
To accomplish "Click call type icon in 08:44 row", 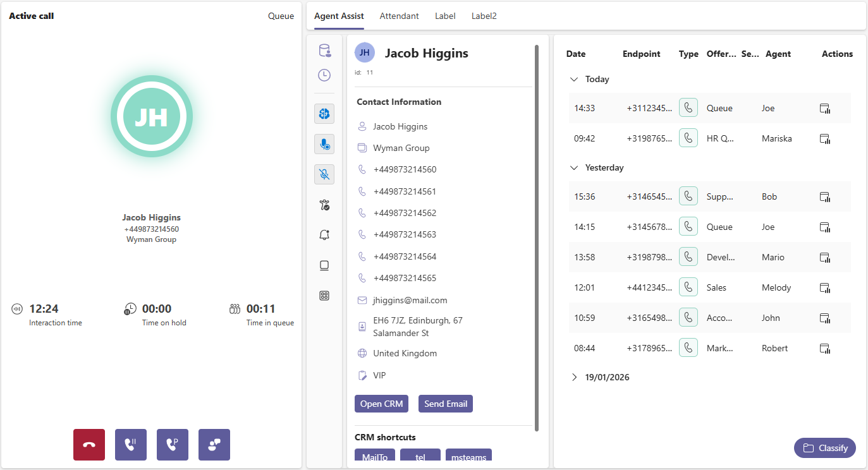I will 688,347.
